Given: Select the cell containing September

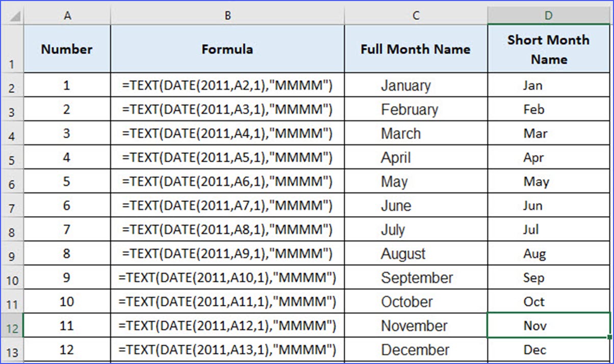Looking at the screenshot, I should click(x=416, y=278).
